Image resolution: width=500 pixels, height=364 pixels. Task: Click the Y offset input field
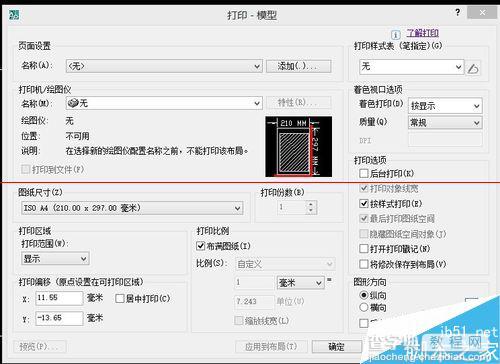click(x=59, y=318)
